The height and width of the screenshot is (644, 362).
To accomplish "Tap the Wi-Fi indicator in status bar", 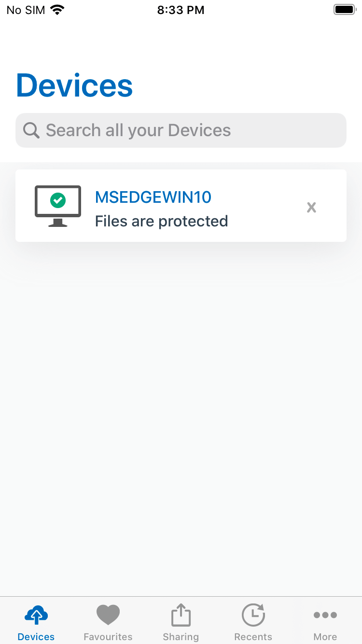I will pyautogui.click(x=57, y=10).
